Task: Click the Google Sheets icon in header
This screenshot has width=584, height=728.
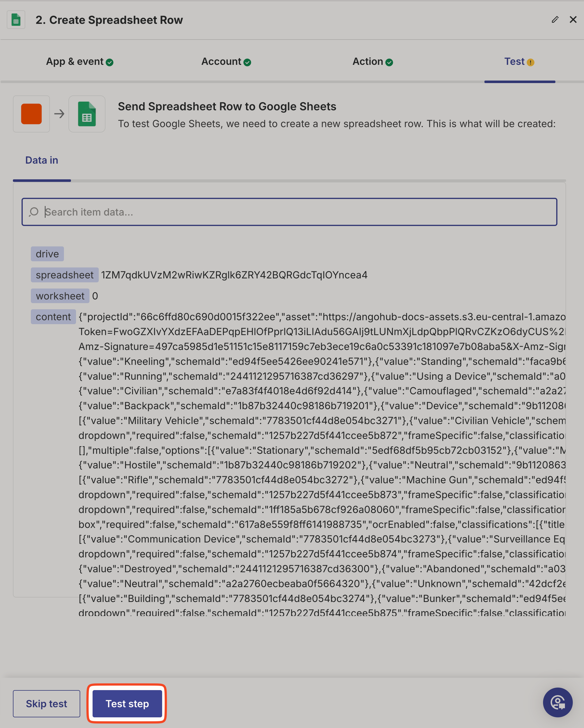Action: (x=16, y=20)
